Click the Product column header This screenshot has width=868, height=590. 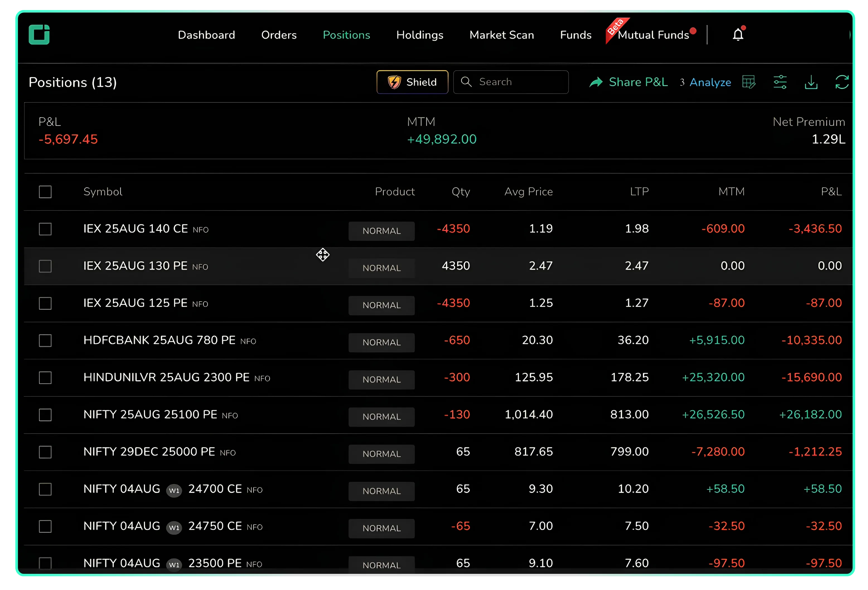(395, 192)
